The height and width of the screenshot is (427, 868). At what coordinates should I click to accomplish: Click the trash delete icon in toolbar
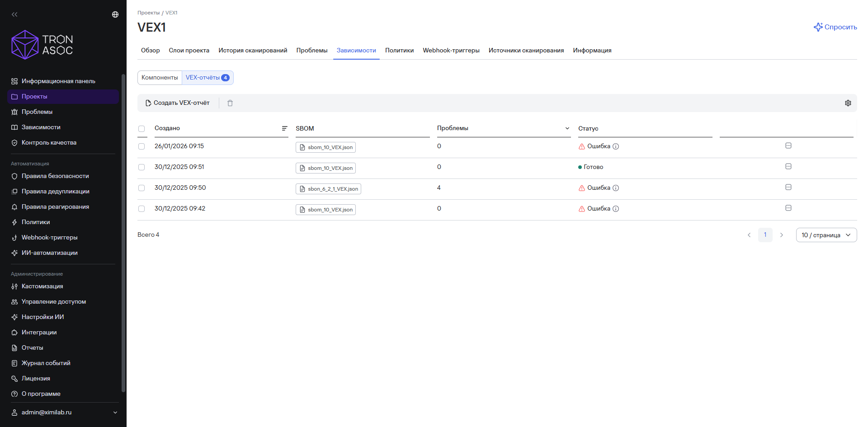[230, 103]
